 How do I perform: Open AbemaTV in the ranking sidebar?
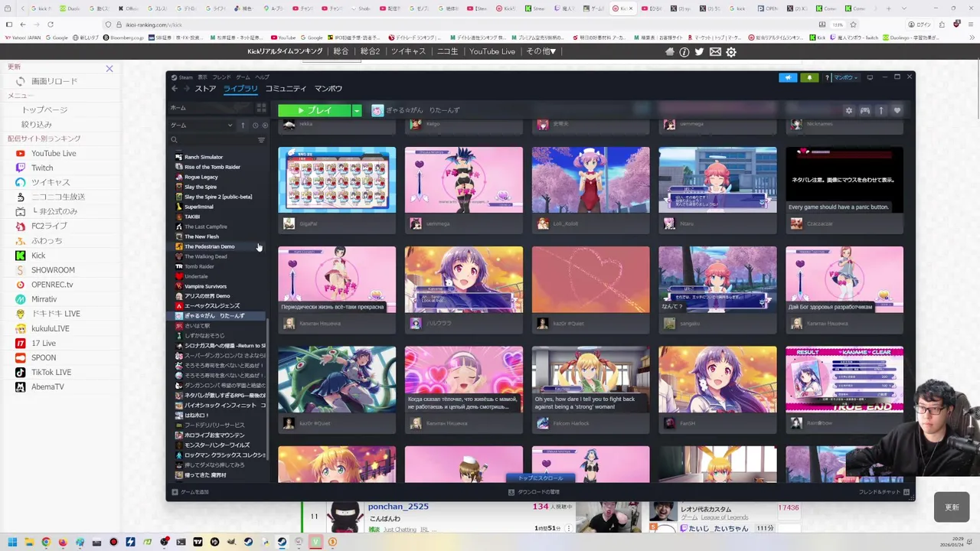click(47, 386)
